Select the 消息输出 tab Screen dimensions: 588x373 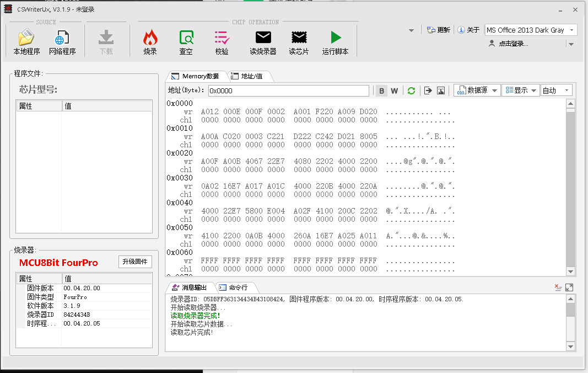click(x=190, y=287)
